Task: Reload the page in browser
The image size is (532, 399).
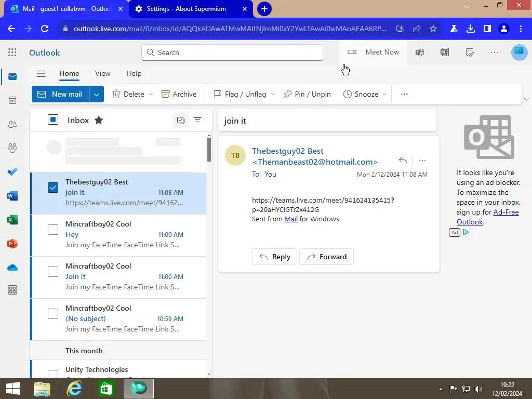Action: [45, 29]
